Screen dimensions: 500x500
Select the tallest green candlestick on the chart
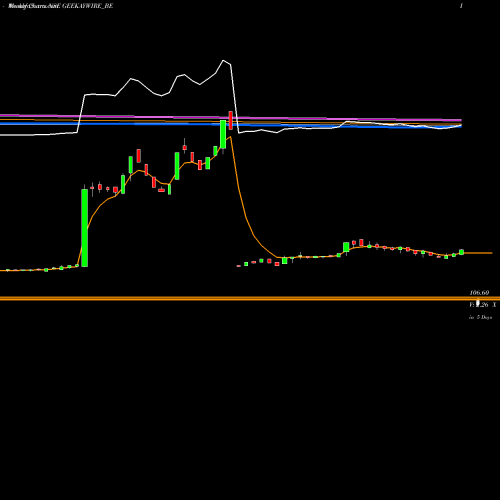tap(85, 228)
